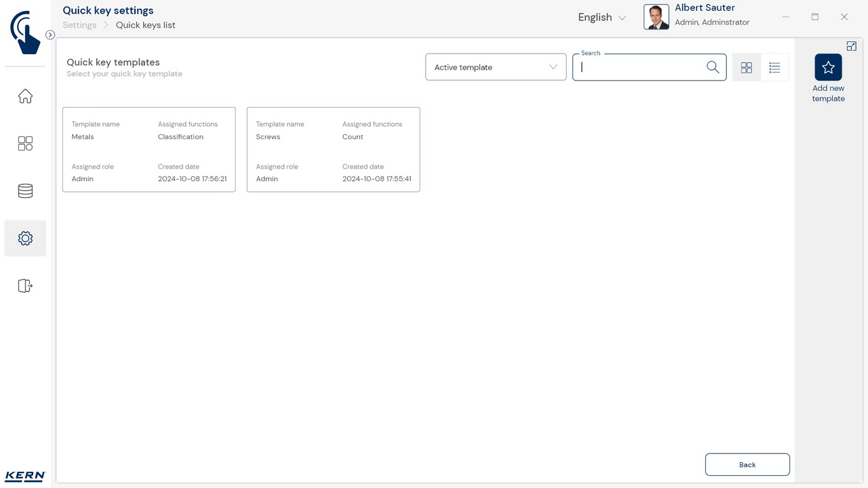868x488 pixels.
Task: Expand the sidebar with arrow button
Action: [x=50, y=35]
